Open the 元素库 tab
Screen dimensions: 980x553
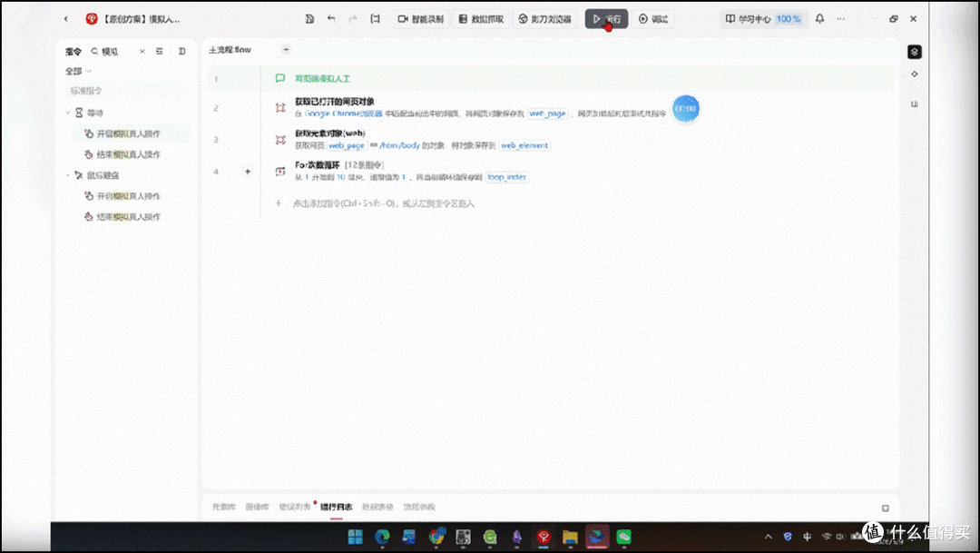(x=224, y=507)
